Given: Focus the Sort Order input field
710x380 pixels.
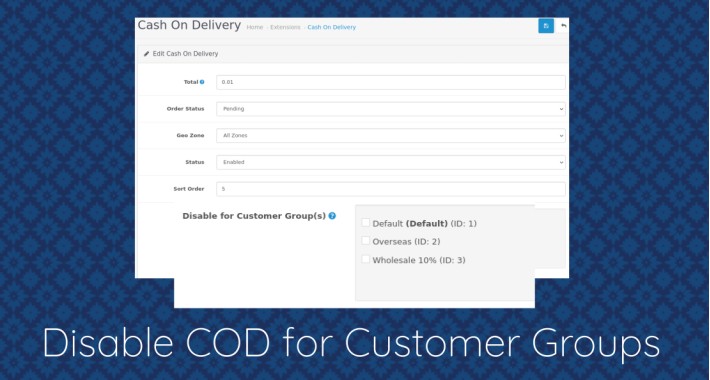Looking at the screenshot, I should point(391,189).
